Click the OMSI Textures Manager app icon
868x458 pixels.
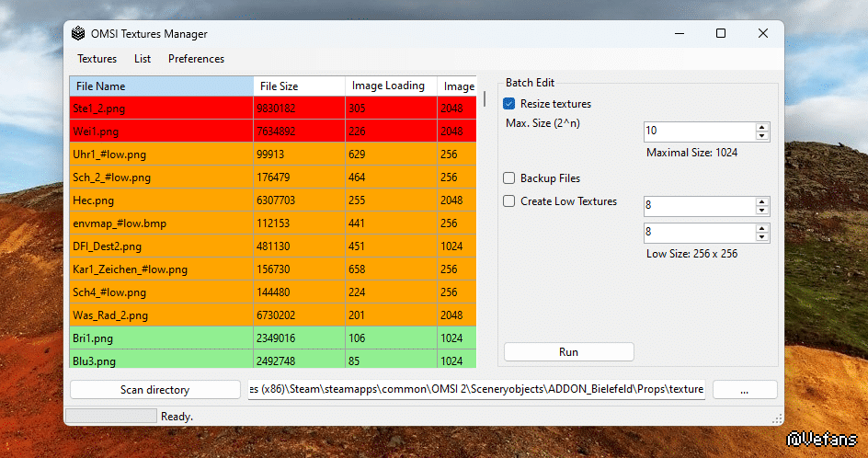coord(78,34)
